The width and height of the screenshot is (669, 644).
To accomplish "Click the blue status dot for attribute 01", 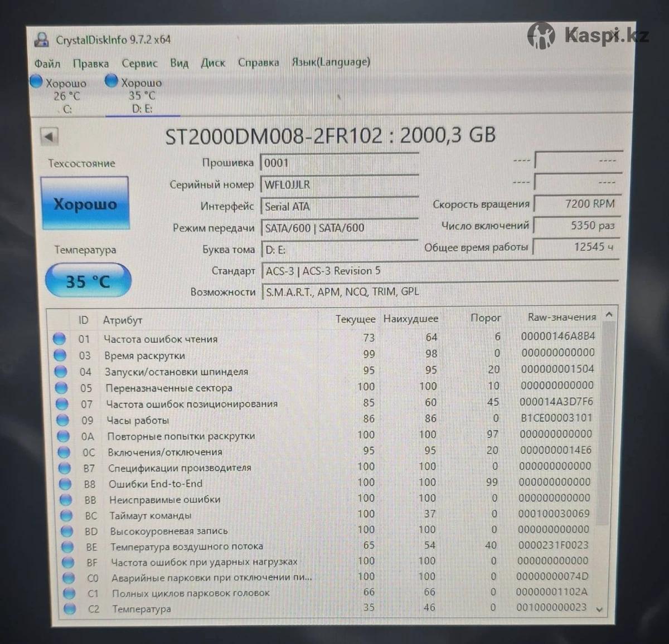I will pyautogui.click(x=59, y=339).
